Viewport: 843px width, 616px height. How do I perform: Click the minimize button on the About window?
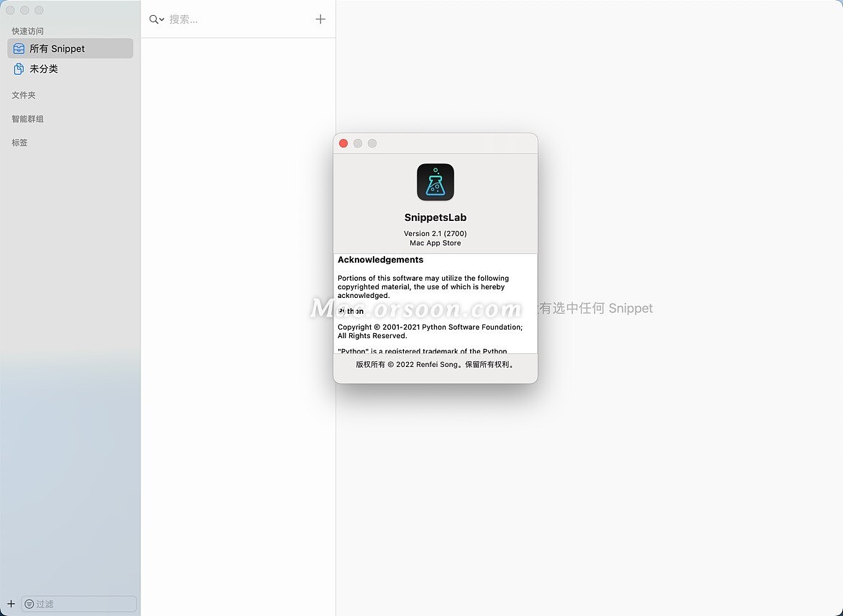click(358, 143)
